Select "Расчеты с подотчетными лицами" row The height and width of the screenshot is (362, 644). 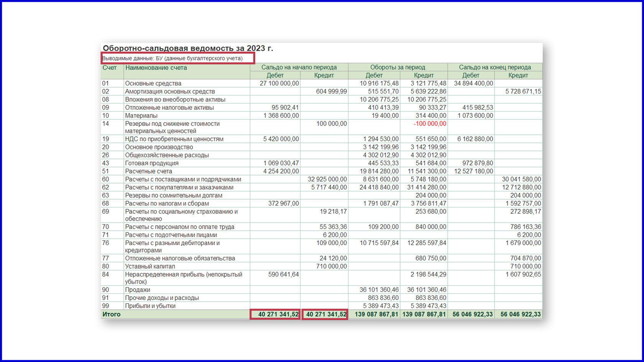(321, 235)
